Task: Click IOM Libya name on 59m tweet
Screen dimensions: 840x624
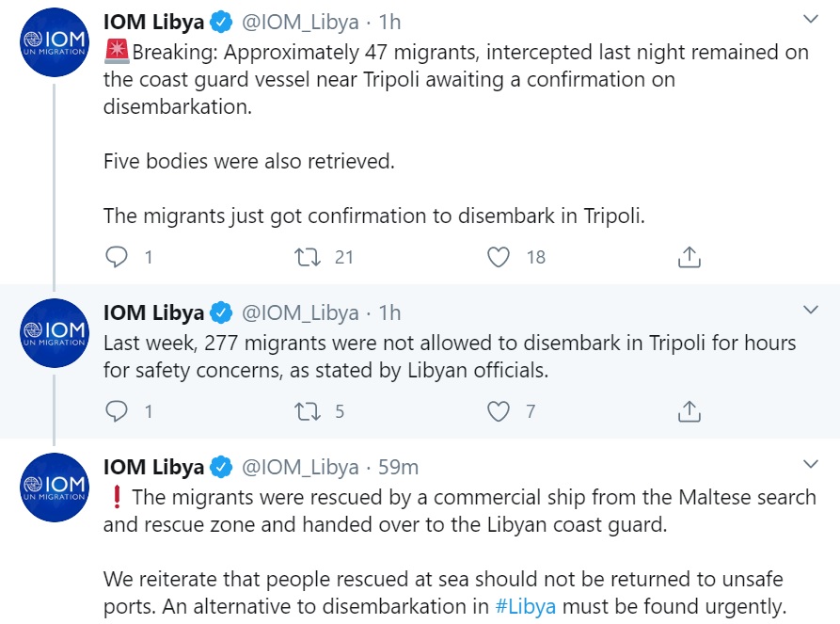Action: pos(153,467)
